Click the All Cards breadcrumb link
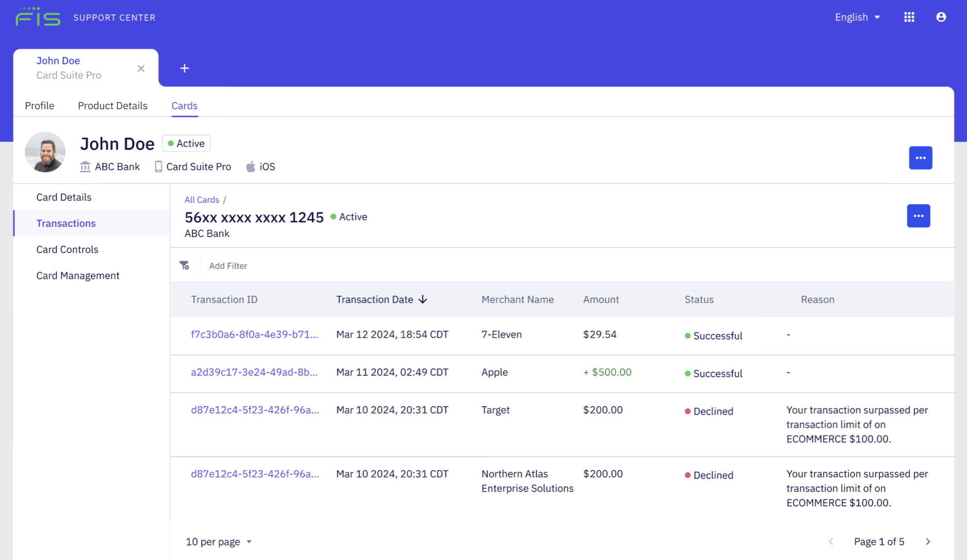 pos(202,200)
